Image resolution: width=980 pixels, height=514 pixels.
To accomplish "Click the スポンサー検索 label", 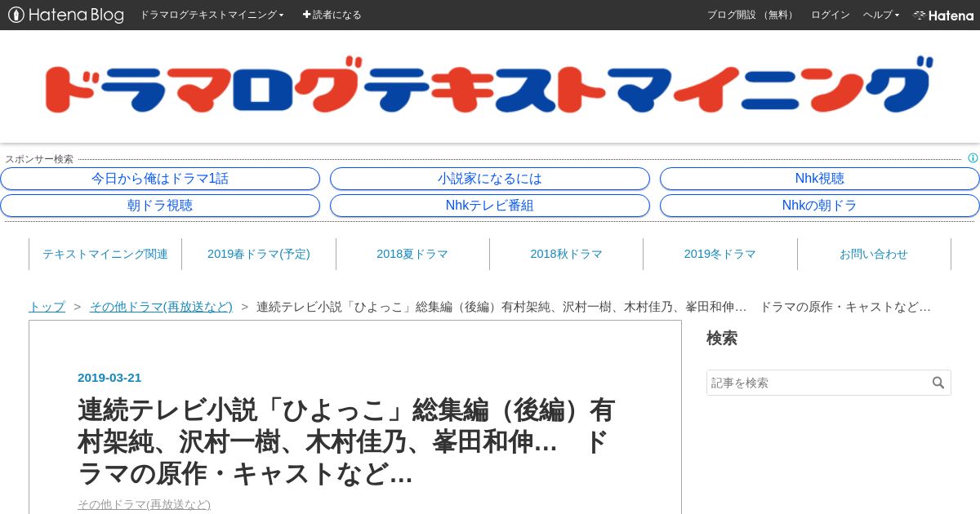I will pos(39,159).
